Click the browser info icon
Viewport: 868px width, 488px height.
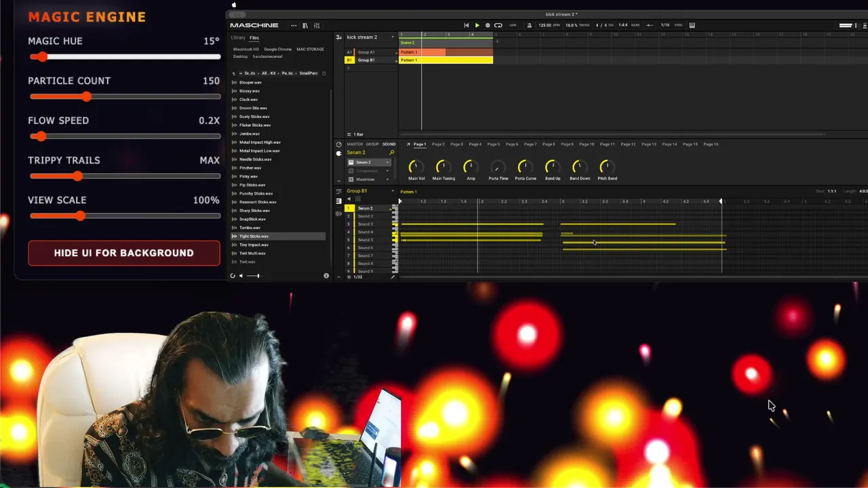click(326, 276)
